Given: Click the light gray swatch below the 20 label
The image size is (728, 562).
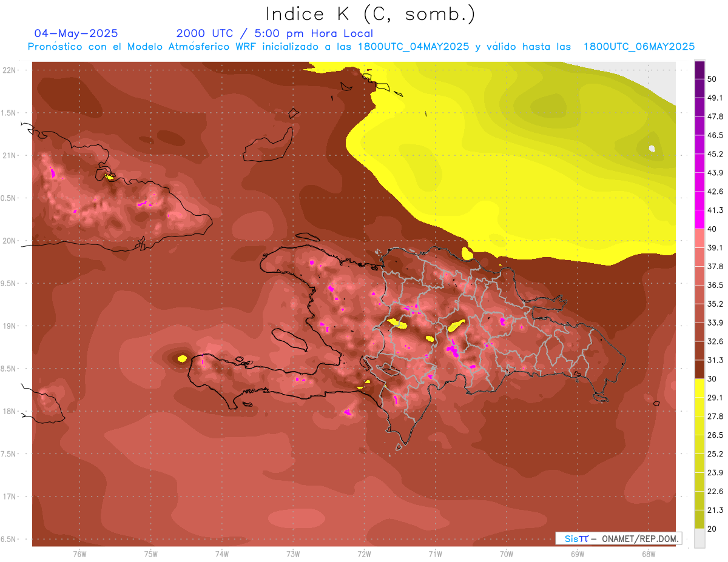Looking at the screenshot, I should [x=699, y=538].
